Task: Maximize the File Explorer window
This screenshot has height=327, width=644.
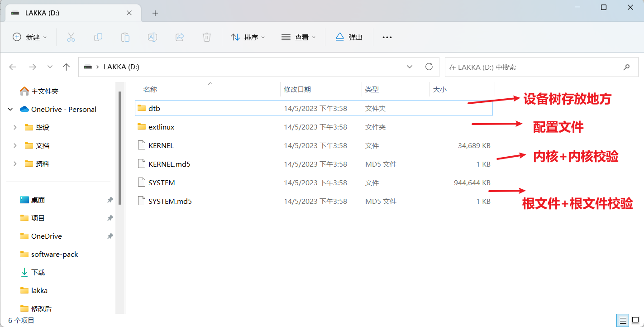Action: click(603, 7)
